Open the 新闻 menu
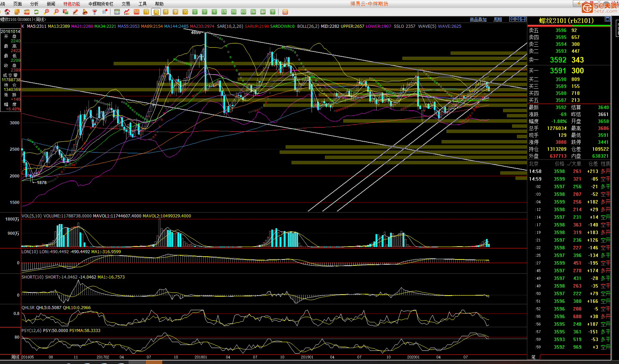The image size is (619, 364). (51, 4)
